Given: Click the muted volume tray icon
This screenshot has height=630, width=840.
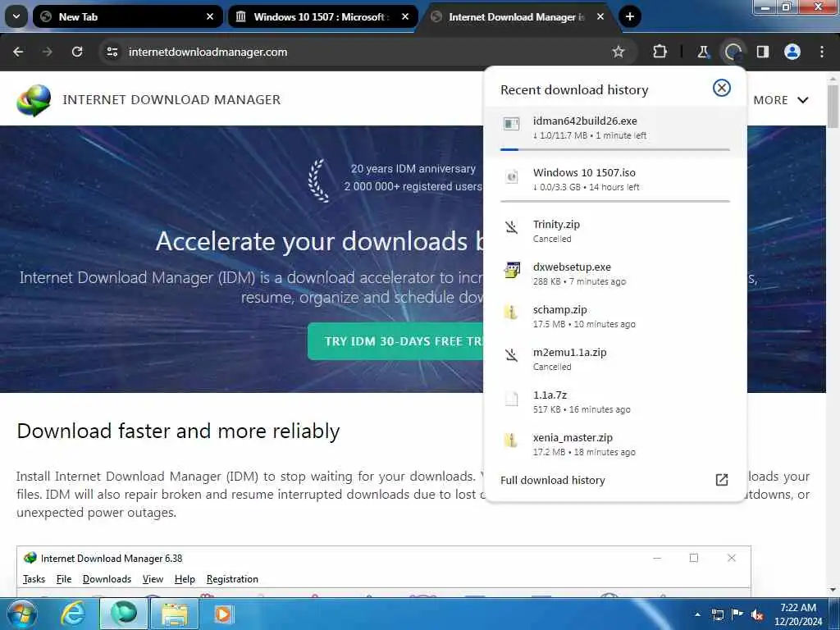Looking at the screenshot, I should coord(756,614).
